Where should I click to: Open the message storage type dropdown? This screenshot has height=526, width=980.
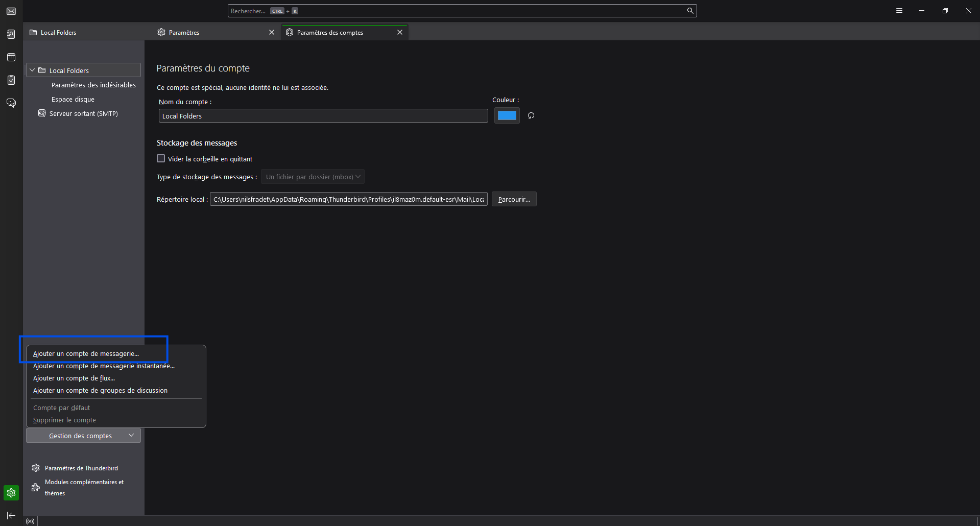tap(313, 177)
